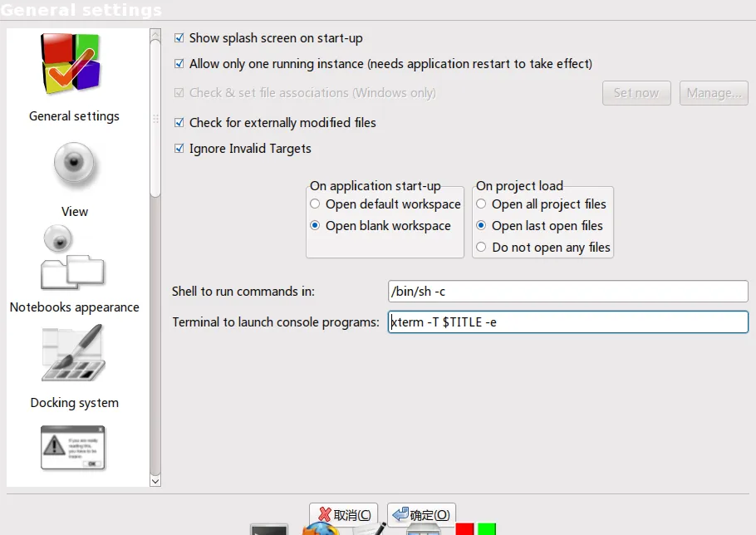Open Notebooks appearance settings icon
This screenshot has height=535, width=756.
72,258
